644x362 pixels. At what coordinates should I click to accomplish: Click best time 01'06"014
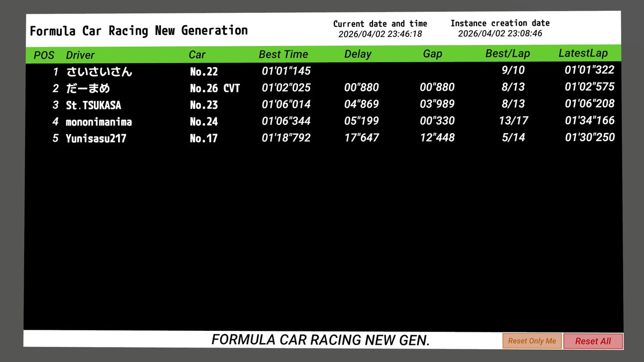(286, 104)
